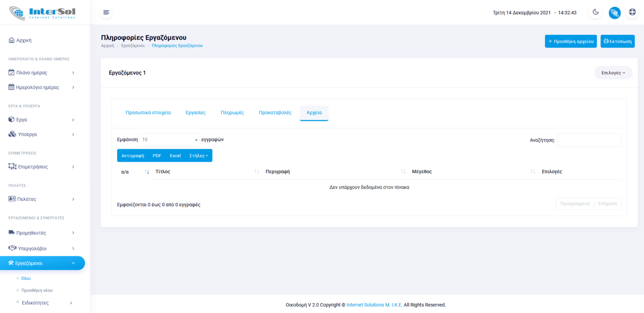The image size is (644, 313).
Task: Expand the Πλάνο ημέρας sidebar menu
Action: (42, 72)
